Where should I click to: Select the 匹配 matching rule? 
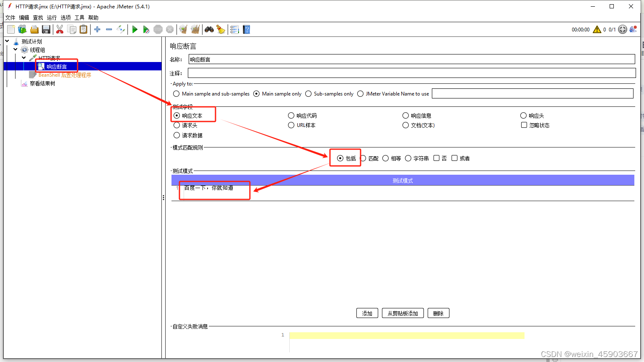pos(369,158)
